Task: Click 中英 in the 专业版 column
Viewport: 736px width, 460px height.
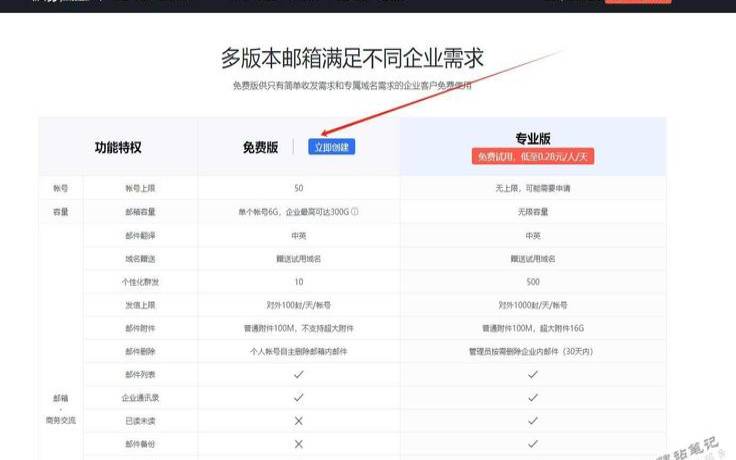Action: [x=533, y=236]
